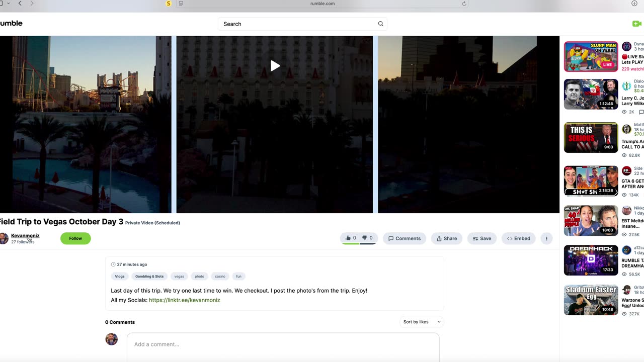This screenshot has width=644, height=362.
Task: Click the Trump's video title text
Action: [x=632, y=144]
